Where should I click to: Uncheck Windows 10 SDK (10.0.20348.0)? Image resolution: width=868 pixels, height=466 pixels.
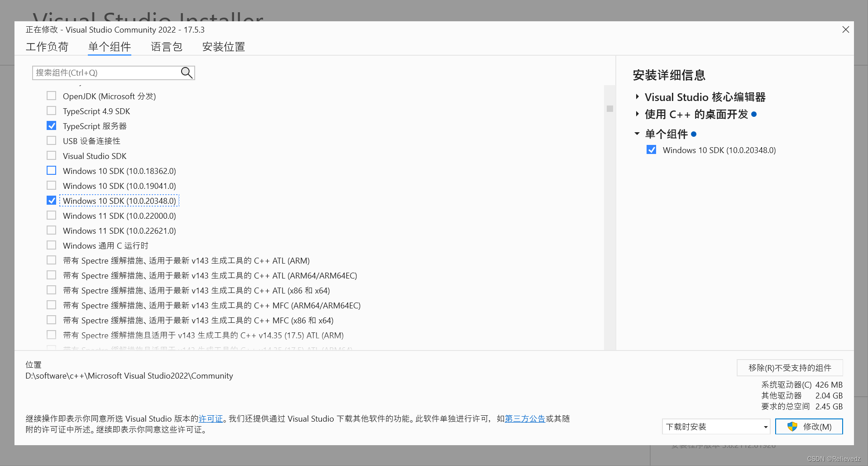point(51,200)
